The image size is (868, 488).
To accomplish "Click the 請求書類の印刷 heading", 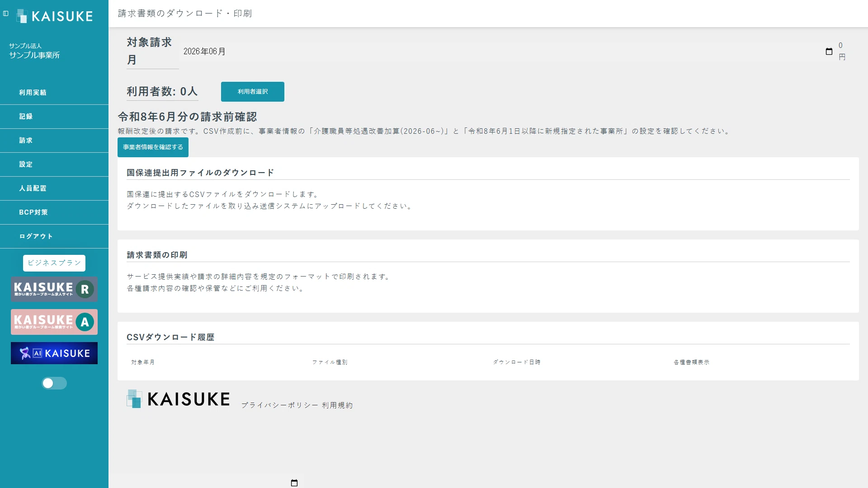I will pyautogui.click(x=157, y=255).
